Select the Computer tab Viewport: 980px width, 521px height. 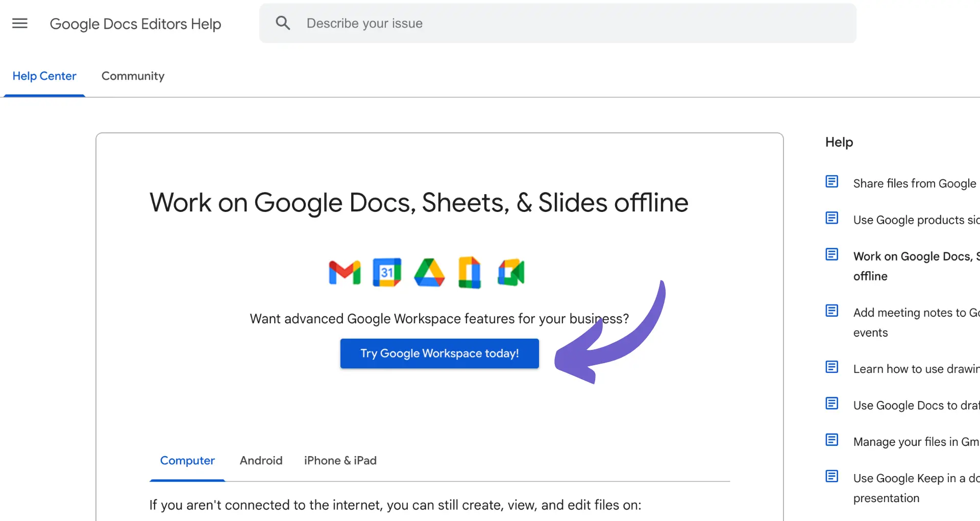pos(187,461)
